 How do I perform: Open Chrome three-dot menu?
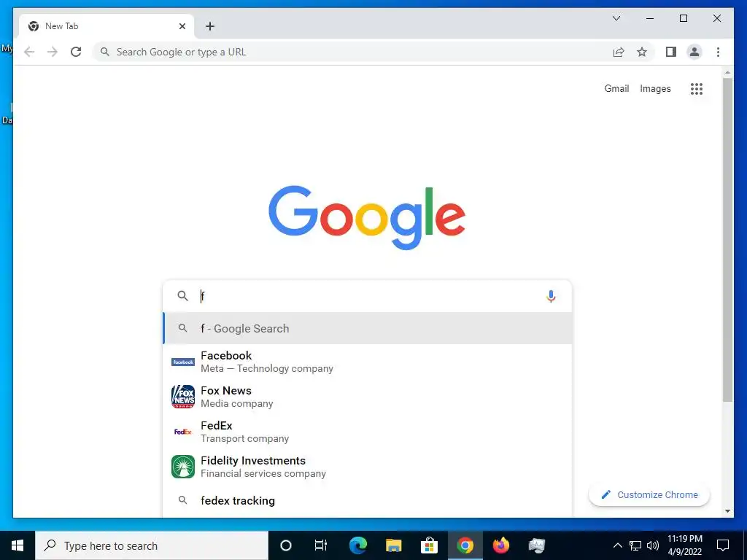click(x=718, y=52)
